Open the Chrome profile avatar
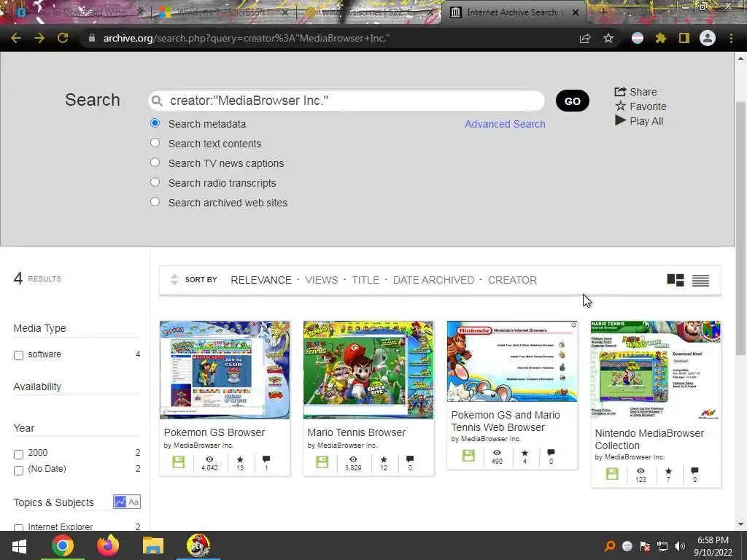Screen dimensions: 747x560 click(708, 38)
